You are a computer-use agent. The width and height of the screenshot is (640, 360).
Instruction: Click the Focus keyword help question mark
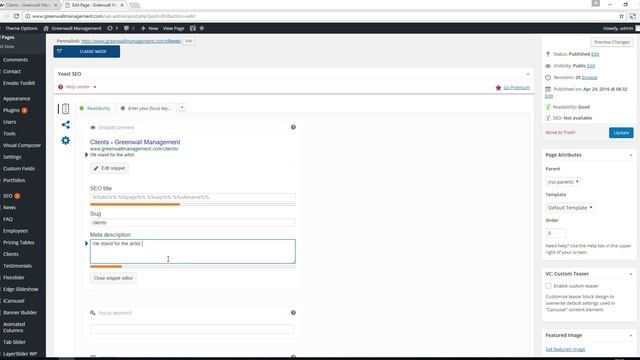(x=293, y=313)
